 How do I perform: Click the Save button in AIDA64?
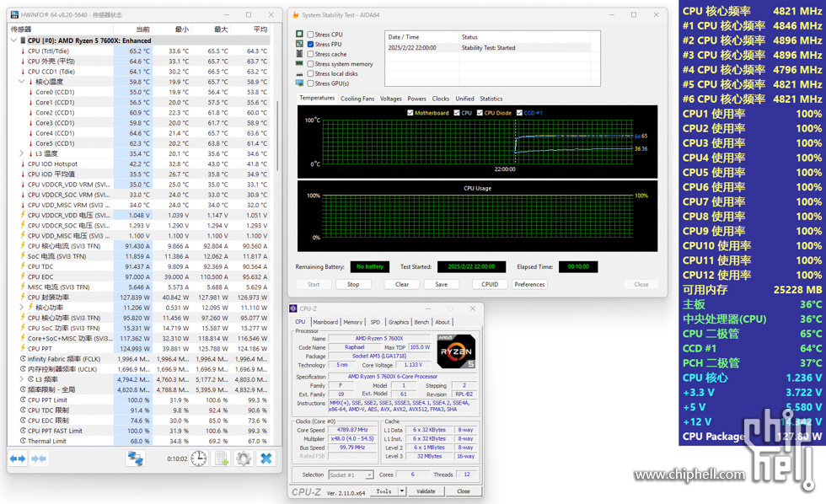(x=442, y=284)
